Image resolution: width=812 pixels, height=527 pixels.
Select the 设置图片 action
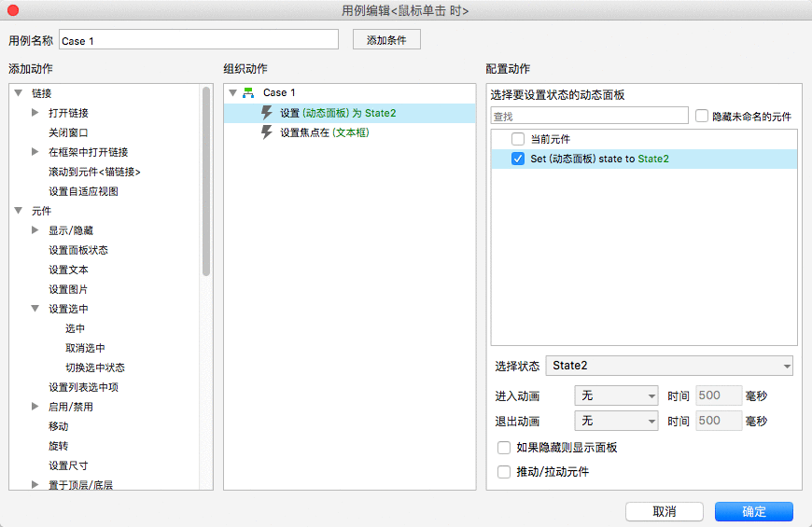pyautogui.click(x=68, y=289)
